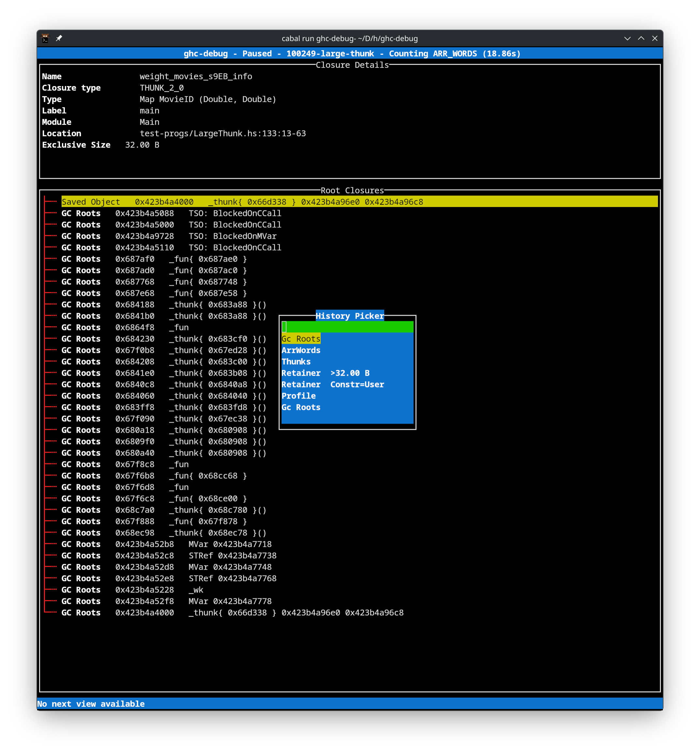Select GC Roots 0x423b4a52b8 MVar row
The height and width of the screenshot is (754, 700).
[x=167, y=544]
